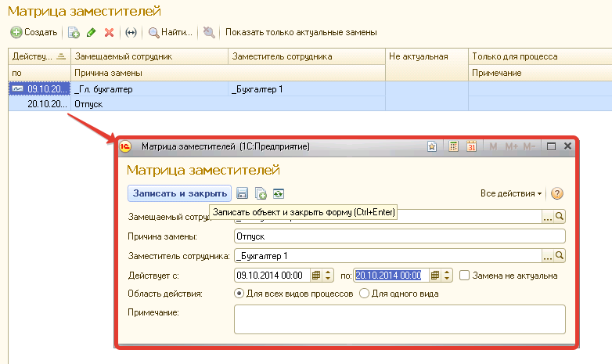Open the calculator icon in dialog title bar

tap(453, 146)
